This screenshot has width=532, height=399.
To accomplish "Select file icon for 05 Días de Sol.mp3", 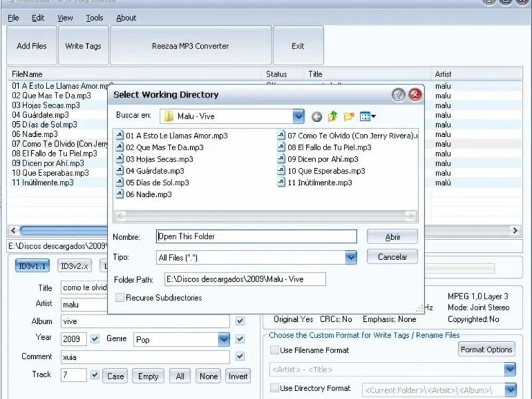I will 120,182.
